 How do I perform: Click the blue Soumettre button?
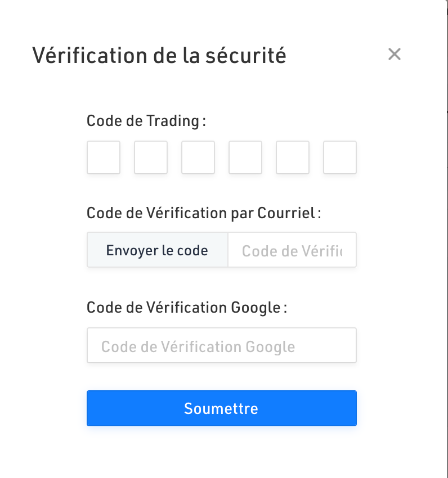[x=222, y=408]
